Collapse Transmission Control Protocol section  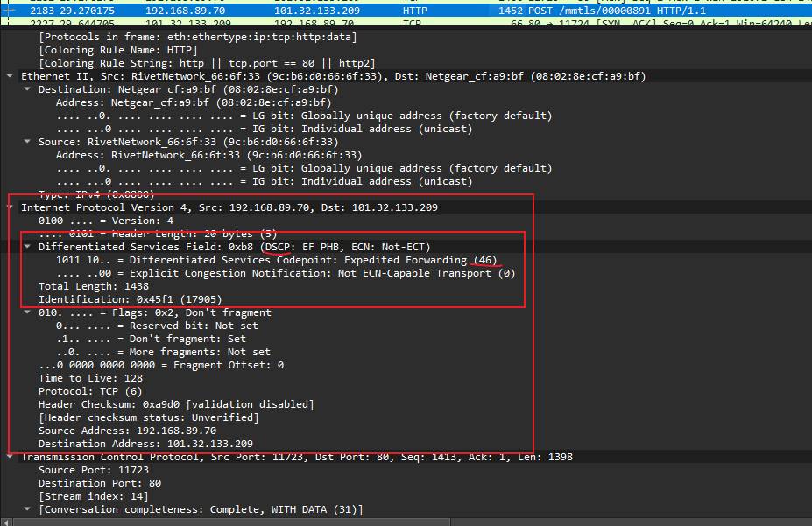pyautogui.click(x=10, y=457)
